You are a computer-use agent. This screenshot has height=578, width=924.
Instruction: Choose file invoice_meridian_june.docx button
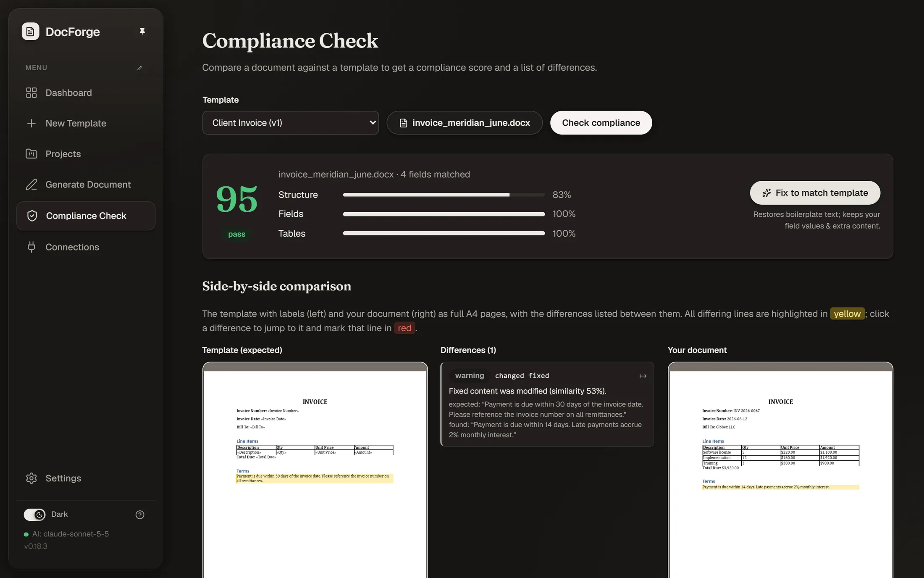[465, 123]
